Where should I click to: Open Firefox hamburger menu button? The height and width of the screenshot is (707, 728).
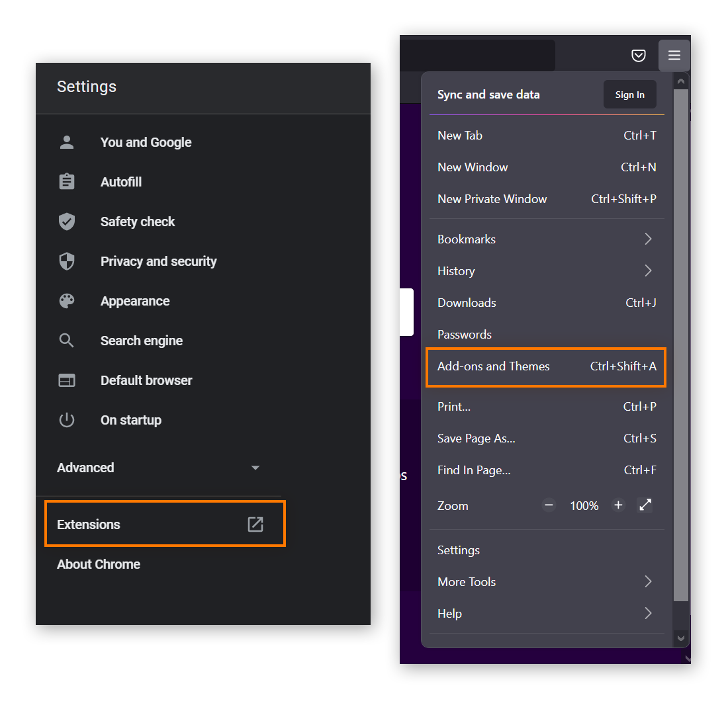click(674, 56)
